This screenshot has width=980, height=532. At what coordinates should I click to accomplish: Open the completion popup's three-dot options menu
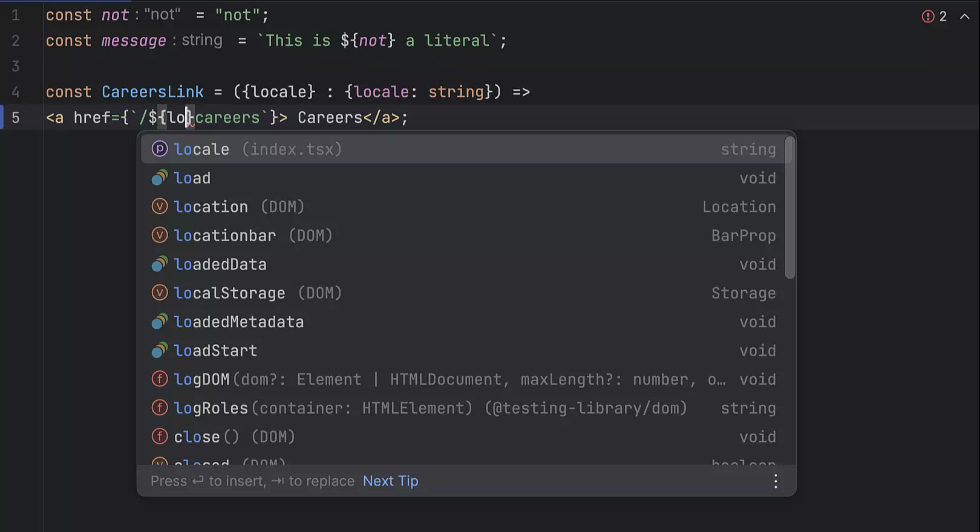tap(776, 481)
